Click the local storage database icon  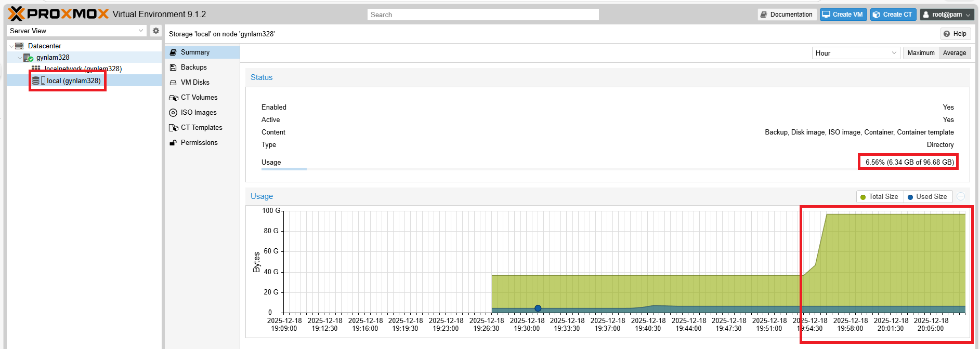pos(36,80)
